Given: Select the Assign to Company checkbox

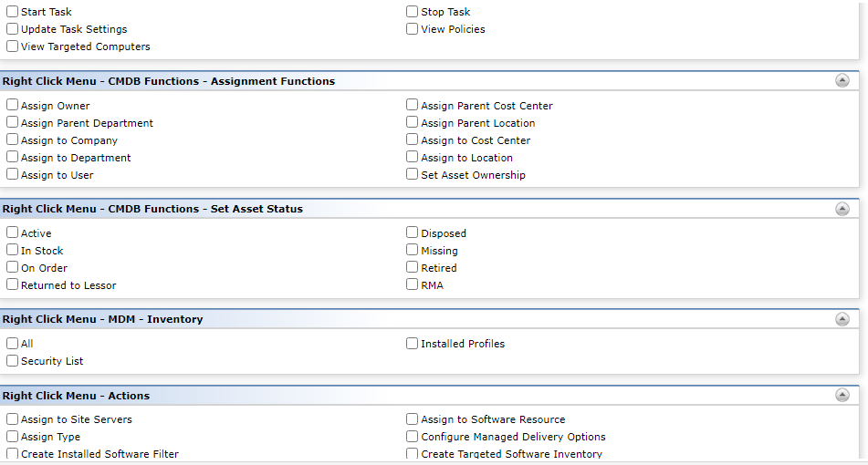Looking at the screenshot, I should point(12,139).
